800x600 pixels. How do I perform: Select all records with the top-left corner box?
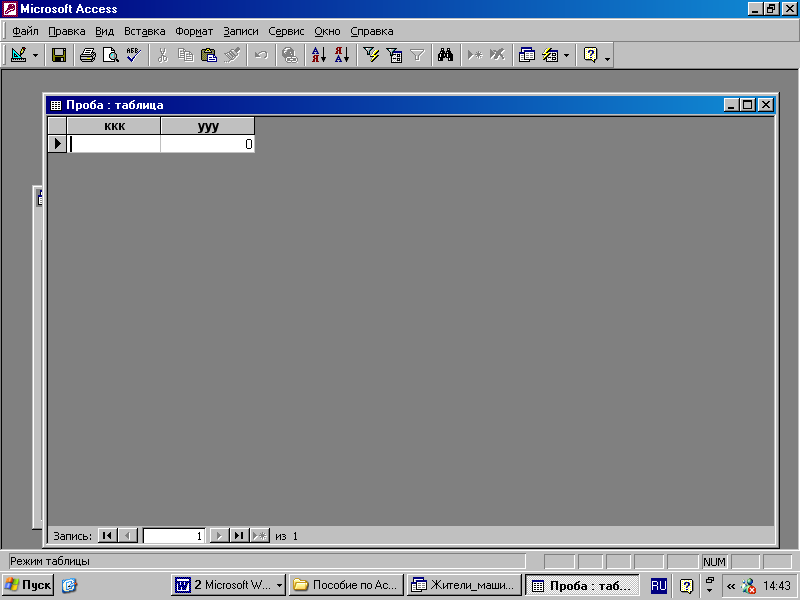pos(57,126)
